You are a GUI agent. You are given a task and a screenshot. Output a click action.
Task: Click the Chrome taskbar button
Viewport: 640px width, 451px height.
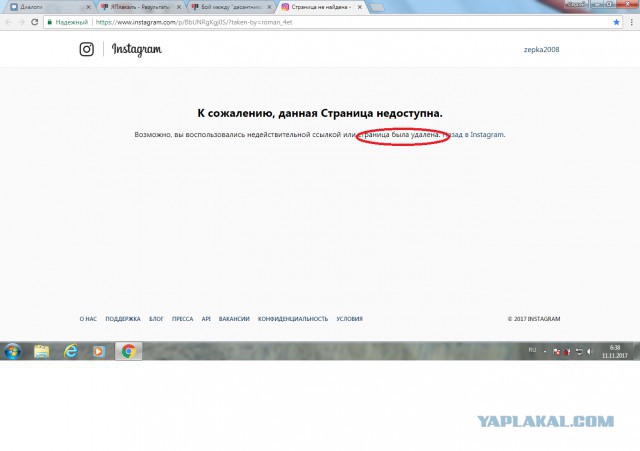tap(129, 351)
